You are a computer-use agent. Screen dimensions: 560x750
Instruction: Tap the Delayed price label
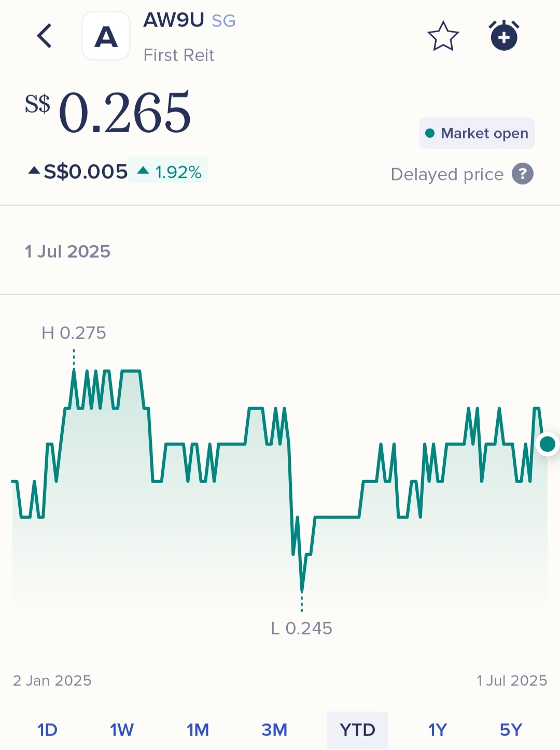[447, 174]
